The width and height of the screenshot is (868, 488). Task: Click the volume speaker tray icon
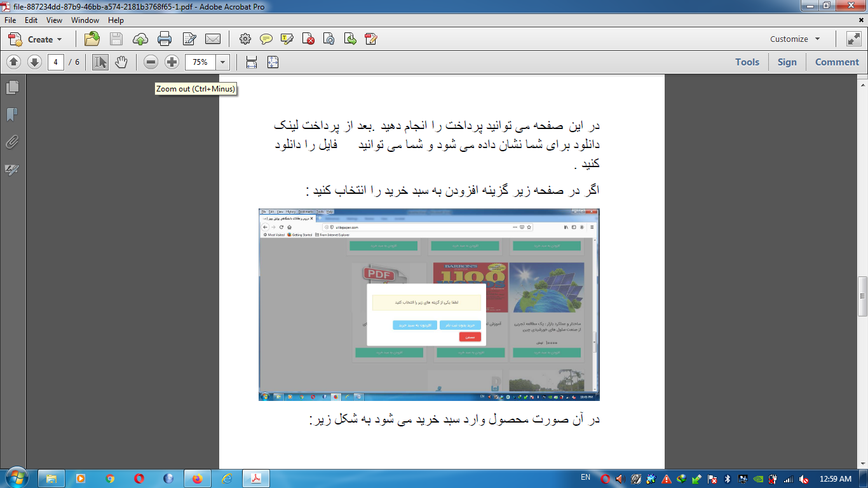point(620,479)
